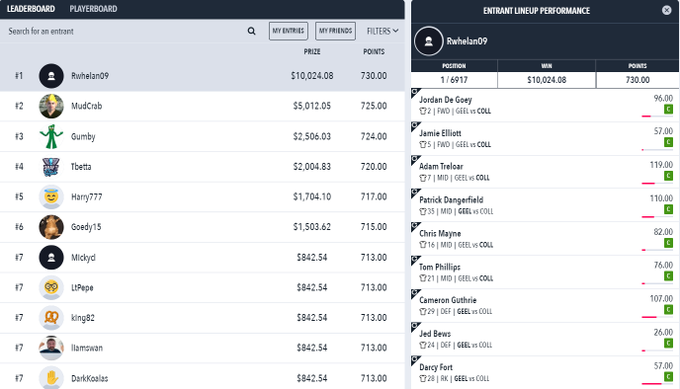Click the Prize column header

(x=312, y=52)
